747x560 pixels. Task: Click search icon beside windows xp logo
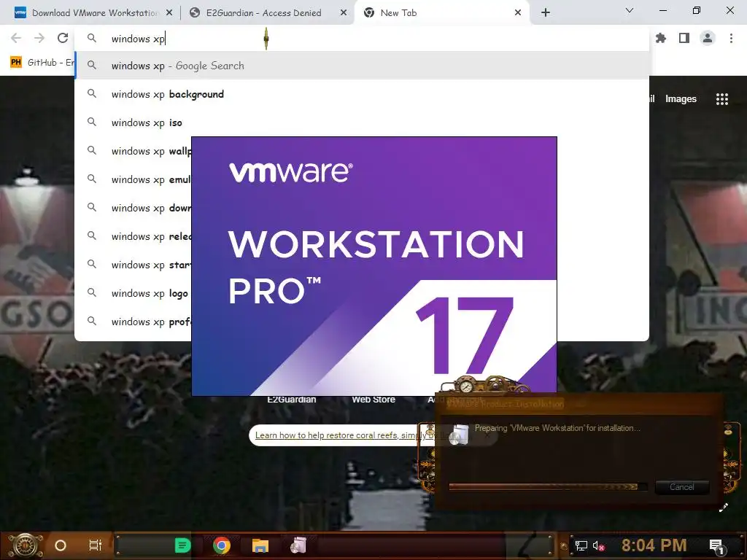click(x=92, y=293)
